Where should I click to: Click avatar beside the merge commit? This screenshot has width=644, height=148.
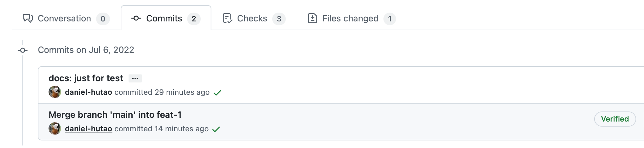[55, 128]
